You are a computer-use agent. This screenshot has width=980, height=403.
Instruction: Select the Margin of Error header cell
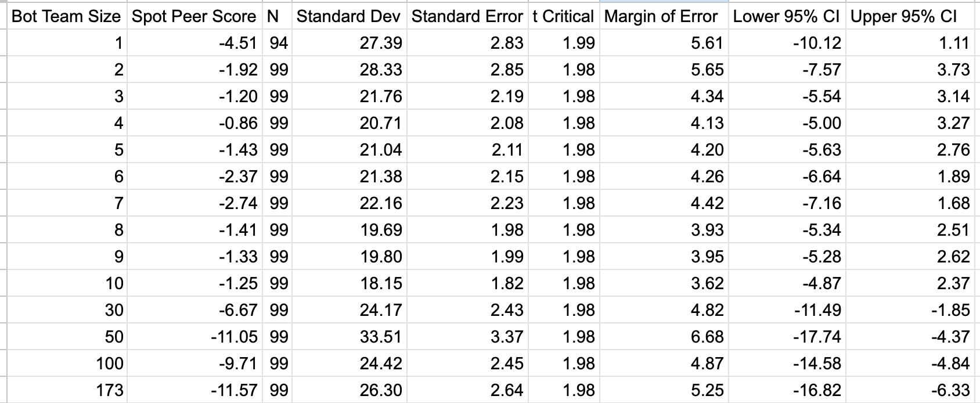coord(664,16)
